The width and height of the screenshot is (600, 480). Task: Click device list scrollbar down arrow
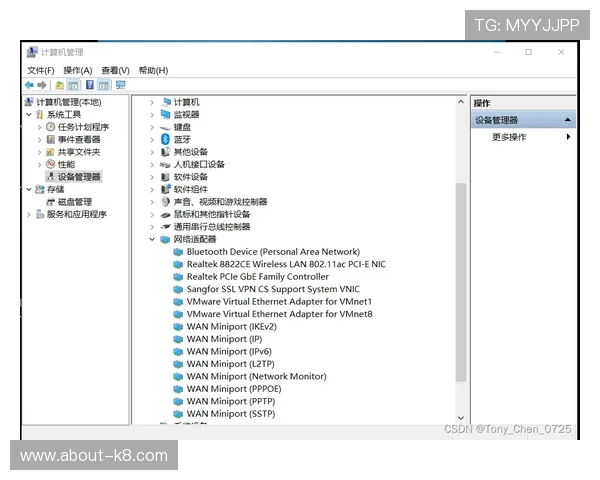tap(461, 418)
